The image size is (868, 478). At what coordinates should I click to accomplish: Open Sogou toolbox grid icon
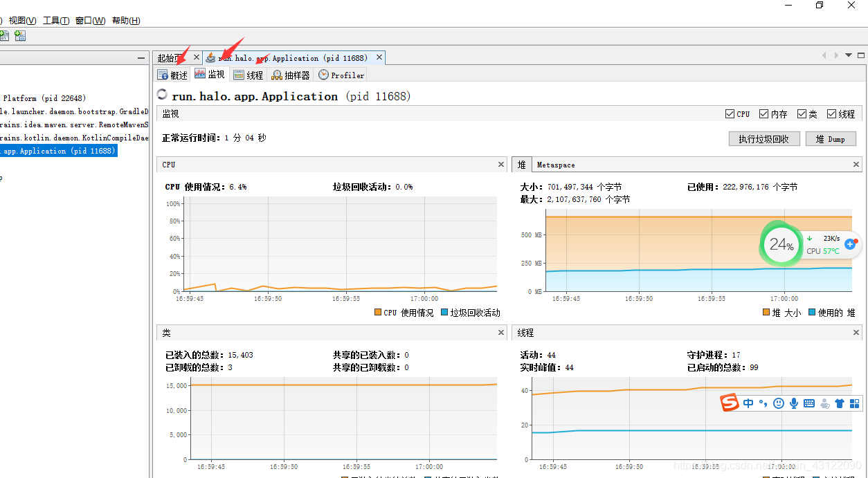click(855, 403)
